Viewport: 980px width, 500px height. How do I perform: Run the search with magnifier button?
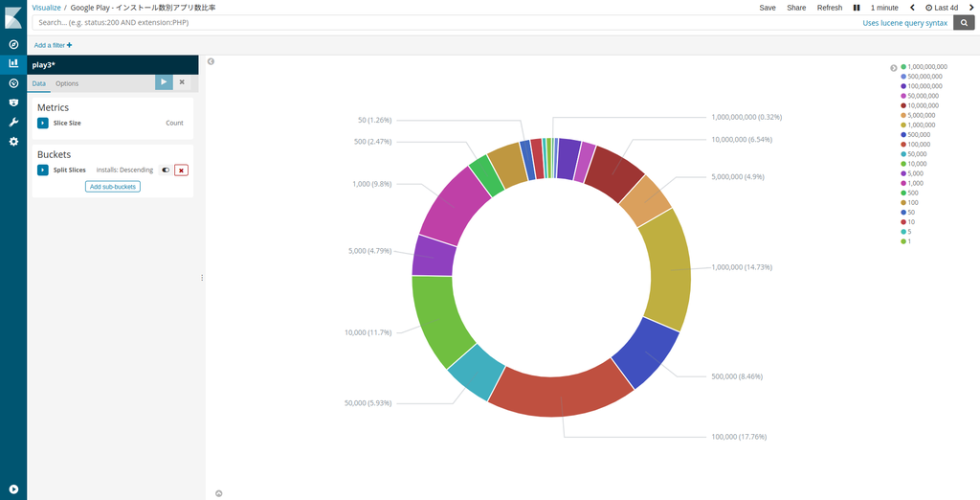click(964, 23)
